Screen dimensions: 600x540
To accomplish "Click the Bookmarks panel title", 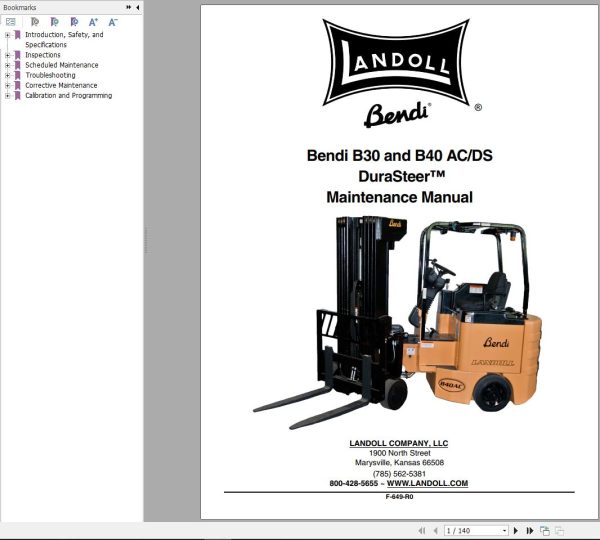I will [20, 7].
